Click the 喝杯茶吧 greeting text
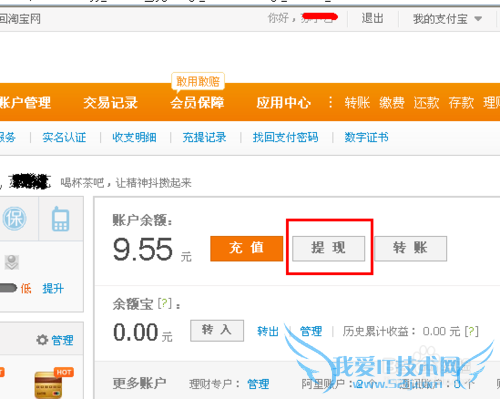500x399 pixels. pos(126,183)
